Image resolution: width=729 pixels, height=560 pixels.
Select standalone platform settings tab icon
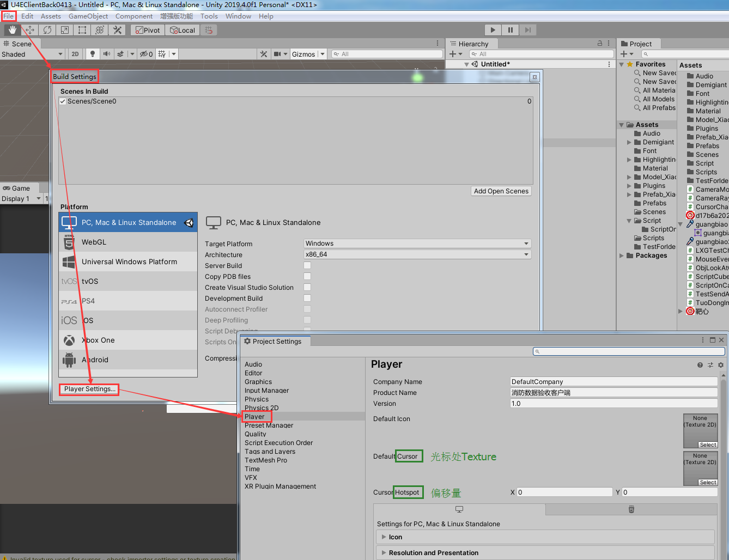459,509
